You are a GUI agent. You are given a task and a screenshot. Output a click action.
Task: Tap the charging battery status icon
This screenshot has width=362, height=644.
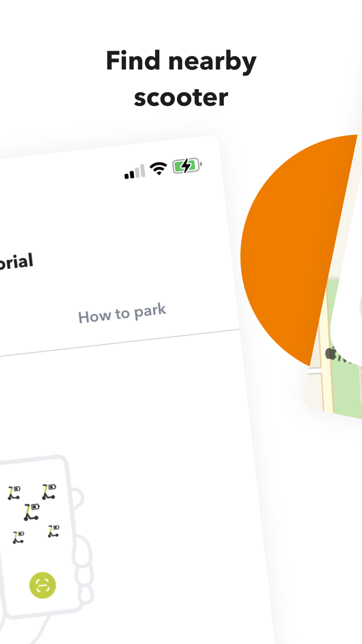click(x=187, y=166)
